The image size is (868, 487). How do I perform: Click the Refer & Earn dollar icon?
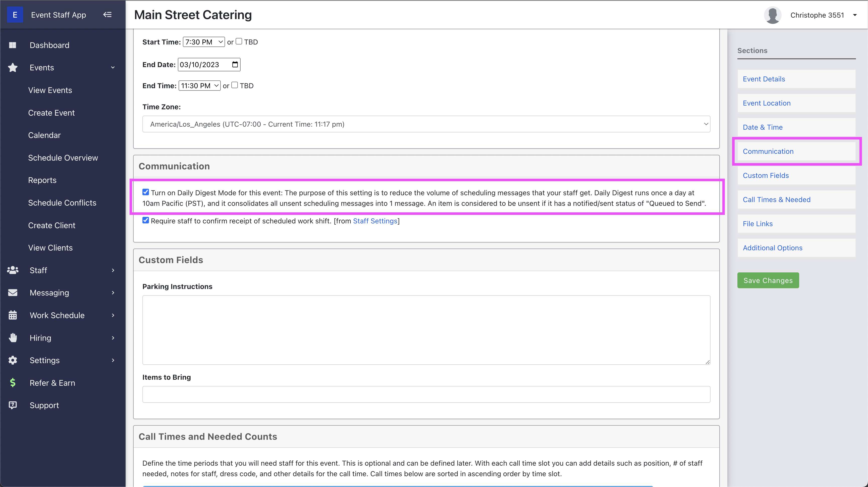[13, 382]
